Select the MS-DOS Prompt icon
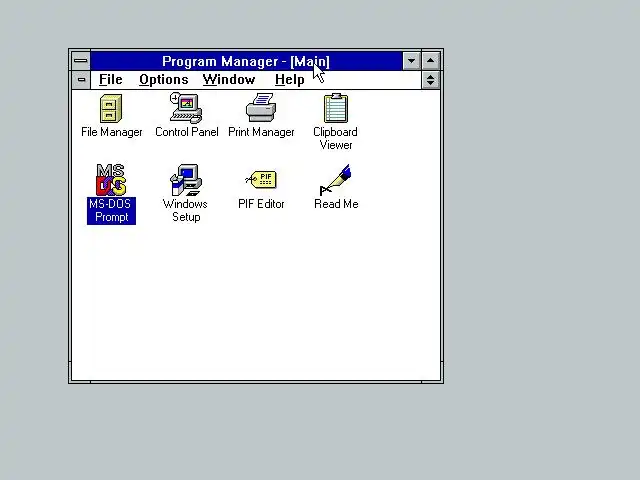The height and width of the screenshot is (480, 640). tap(111, 180)
